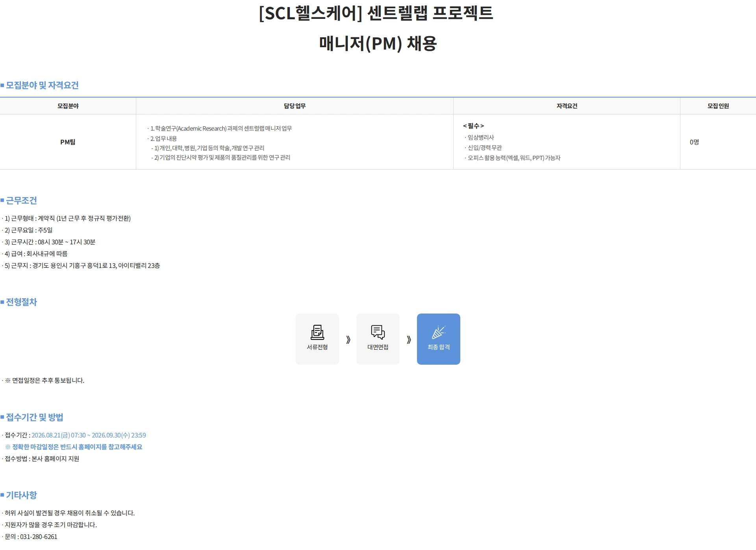Click the 서류전형 document icon
Viewport: 756px width, 550px height.
pos(317,332)
